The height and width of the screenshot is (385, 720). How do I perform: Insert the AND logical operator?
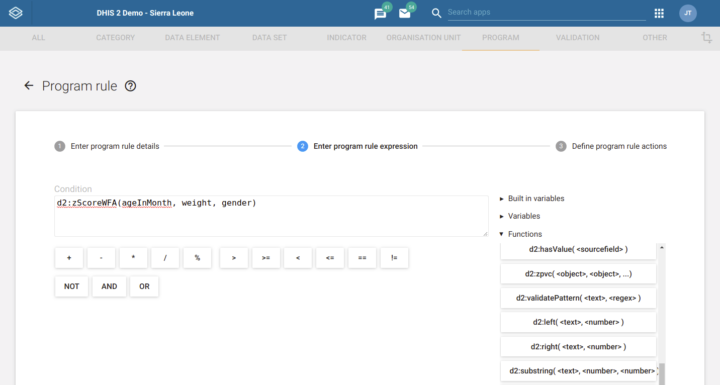click(109, 286)
